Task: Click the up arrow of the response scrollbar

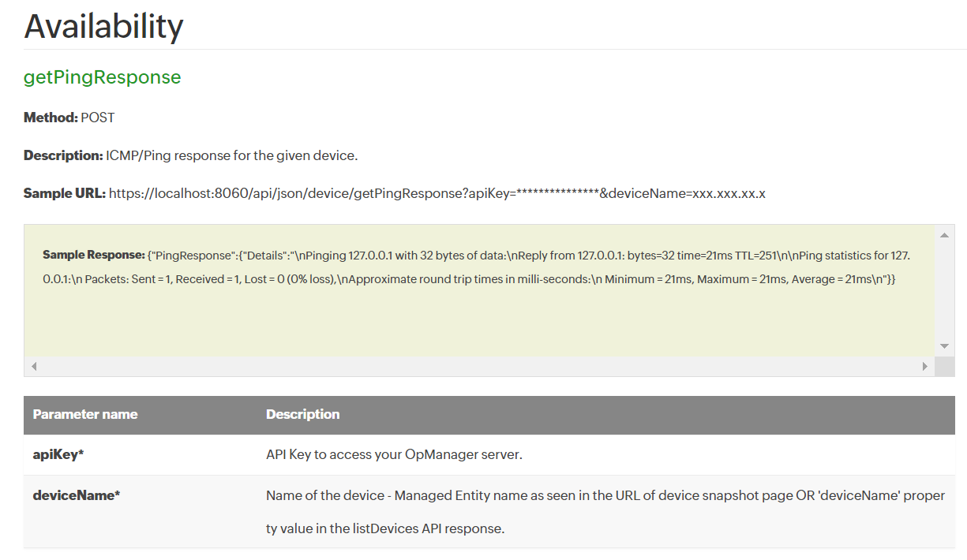Action: (944, 235)
